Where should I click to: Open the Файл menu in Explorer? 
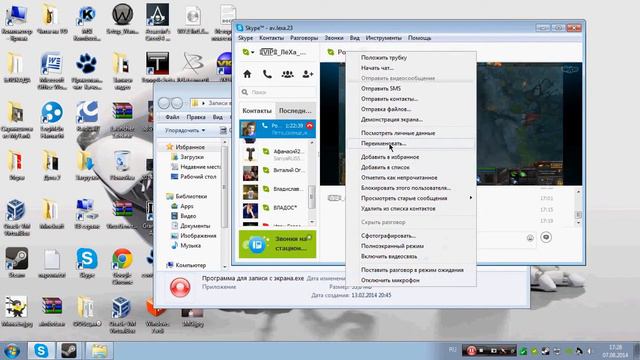pos(172,117)
